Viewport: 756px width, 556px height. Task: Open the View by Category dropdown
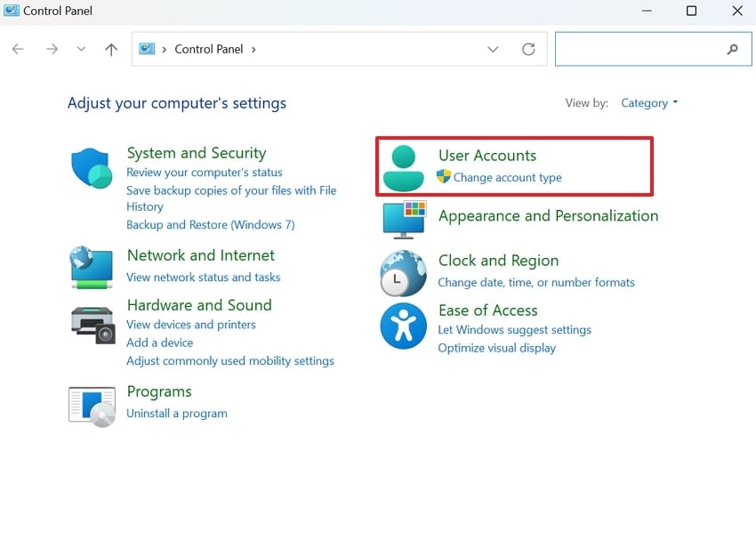[x=649, y=102]
